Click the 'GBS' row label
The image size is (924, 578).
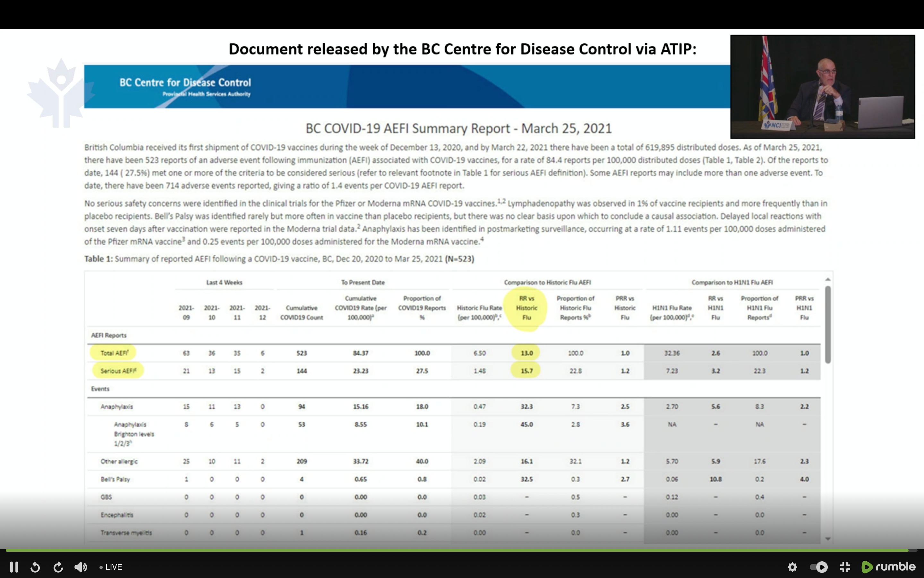[106, 497]
